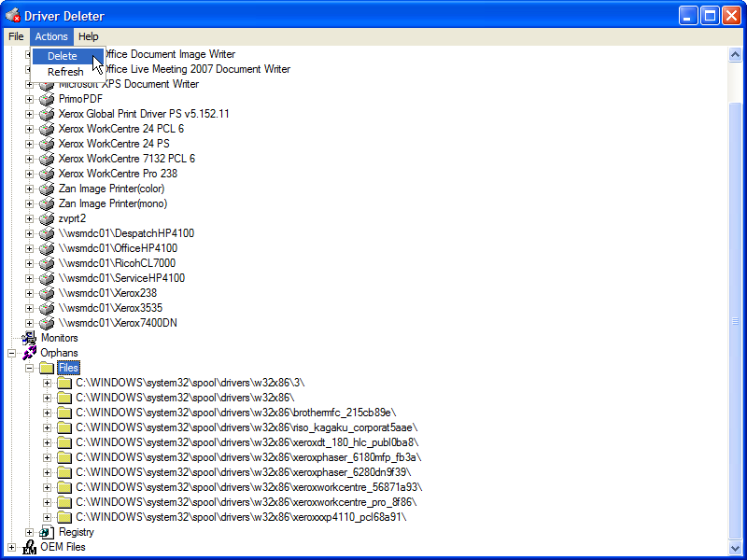Open the File menu
The height and width of the screenshot is (560, 747).
click(x=16, y=36)
